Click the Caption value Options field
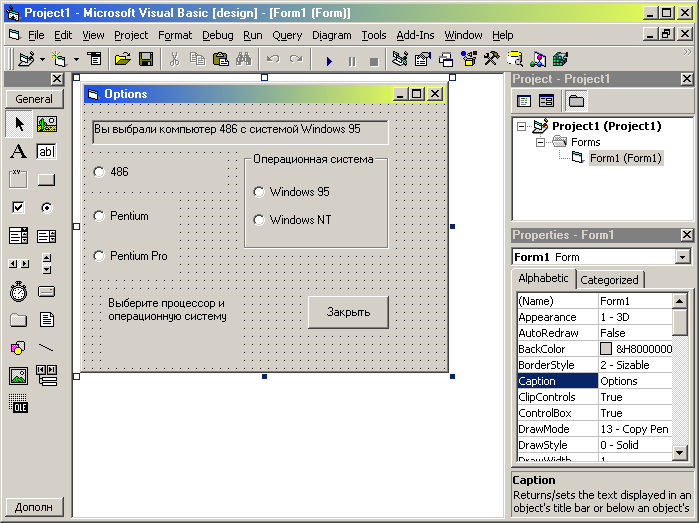 point(635,381)
